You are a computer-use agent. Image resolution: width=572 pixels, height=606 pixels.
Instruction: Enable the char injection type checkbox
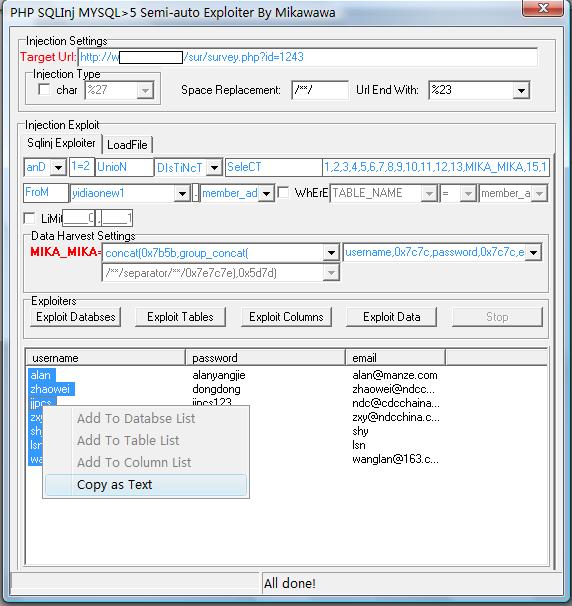[44, 90]
